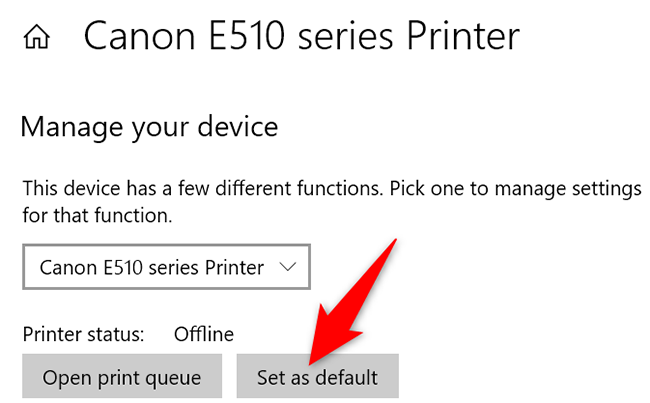Click the for that function text line
Screen dimensions: 650x403
[x=95, y=213]
